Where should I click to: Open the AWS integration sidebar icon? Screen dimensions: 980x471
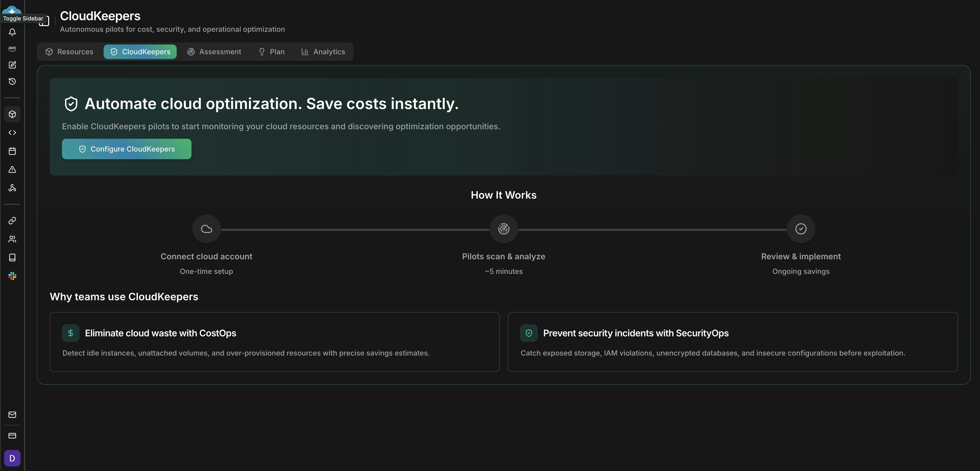(12, 48)
